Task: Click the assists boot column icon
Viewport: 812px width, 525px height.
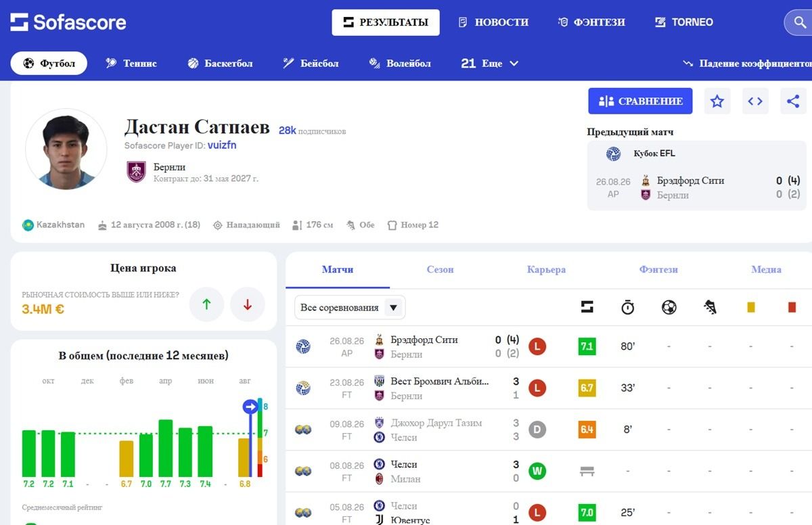Action: pos(710,307)
